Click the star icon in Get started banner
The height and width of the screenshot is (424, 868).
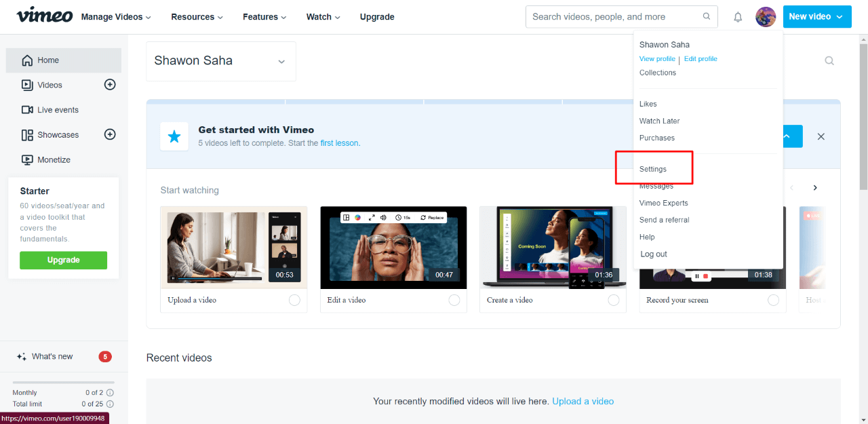pyautogui.click(x=174, y=136)
